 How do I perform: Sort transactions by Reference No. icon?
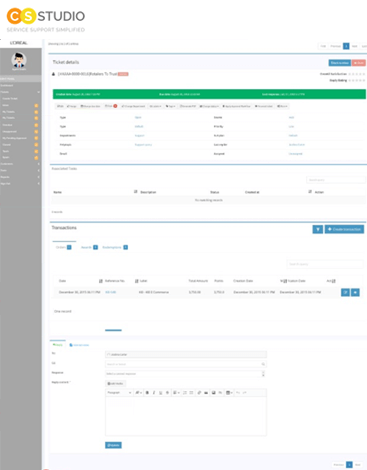click(x=136, y=281)
